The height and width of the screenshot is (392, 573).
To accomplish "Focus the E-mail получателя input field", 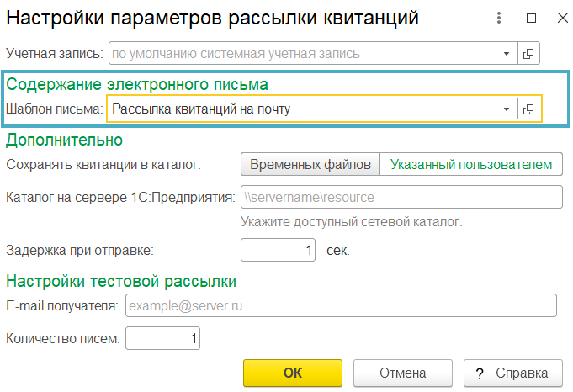I will (x=341, y=305).
